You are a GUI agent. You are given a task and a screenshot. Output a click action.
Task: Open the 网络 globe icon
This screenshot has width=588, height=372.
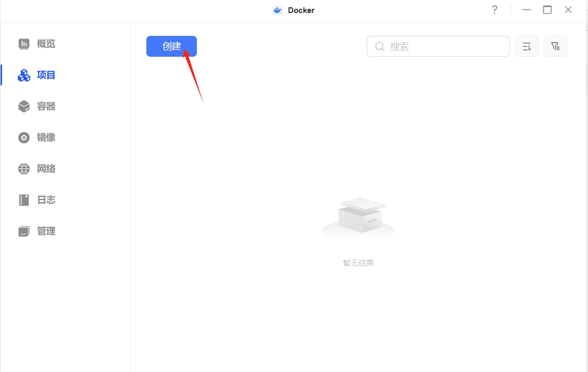coord(24,169)
